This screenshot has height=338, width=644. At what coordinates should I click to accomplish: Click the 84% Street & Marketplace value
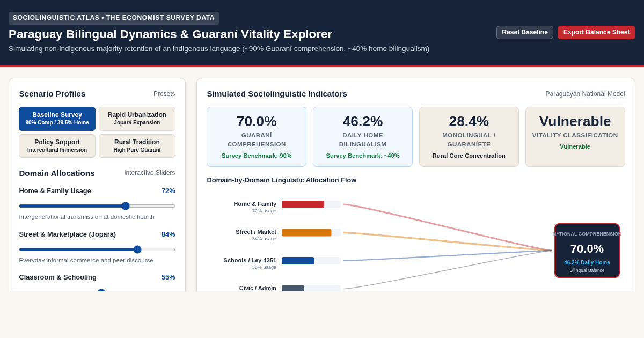(x=169, y=234)
